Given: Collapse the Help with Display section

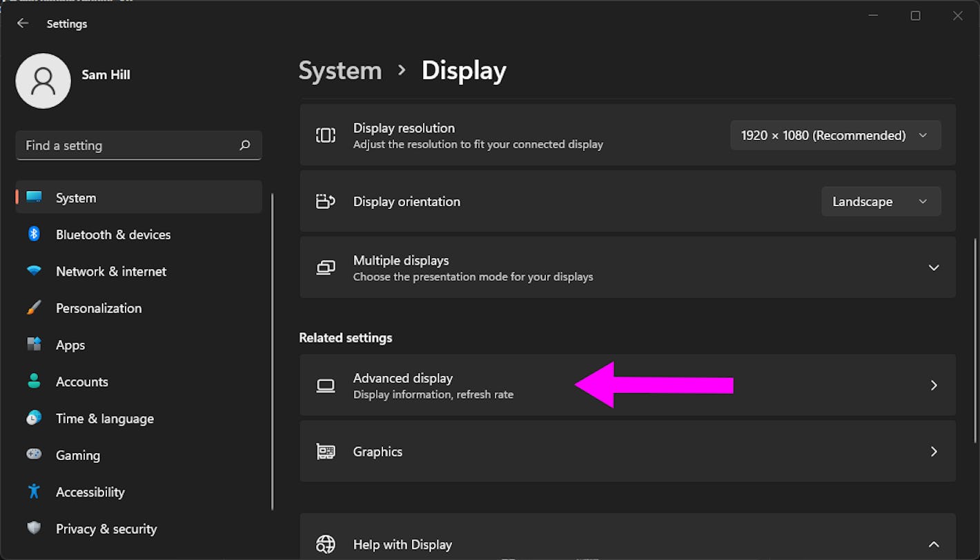Looking at the screenshot, I should (934, 544).
